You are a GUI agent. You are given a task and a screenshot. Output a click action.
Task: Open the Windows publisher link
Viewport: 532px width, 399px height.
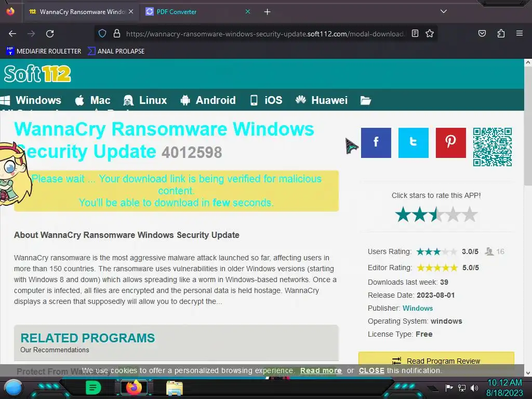[x=417, y=308]
